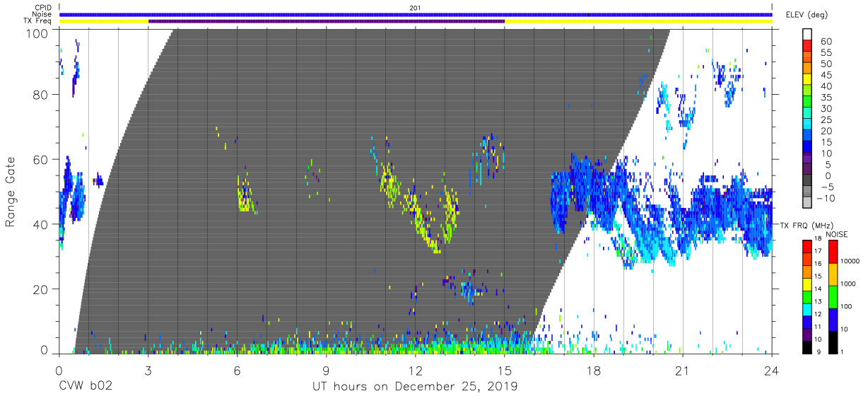The height and width of the screenshot is (401, 868).
Task: Pick the yellow segment of TX FRQ colorbar
Action: pos(808,284)
